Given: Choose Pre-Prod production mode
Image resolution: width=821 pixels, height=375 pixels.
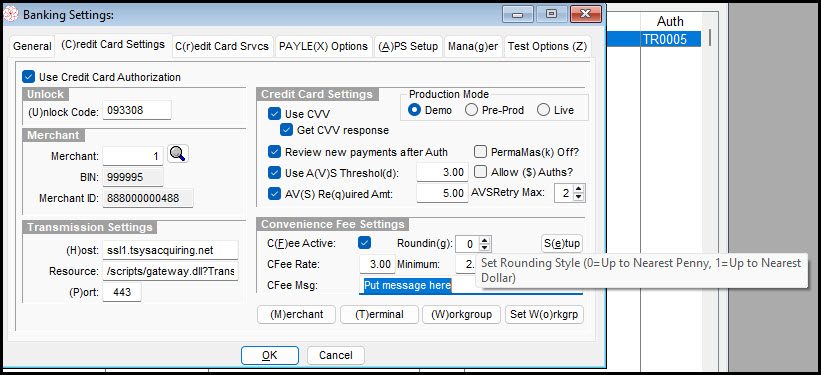Looking at the screenshot, I should 471,110.
